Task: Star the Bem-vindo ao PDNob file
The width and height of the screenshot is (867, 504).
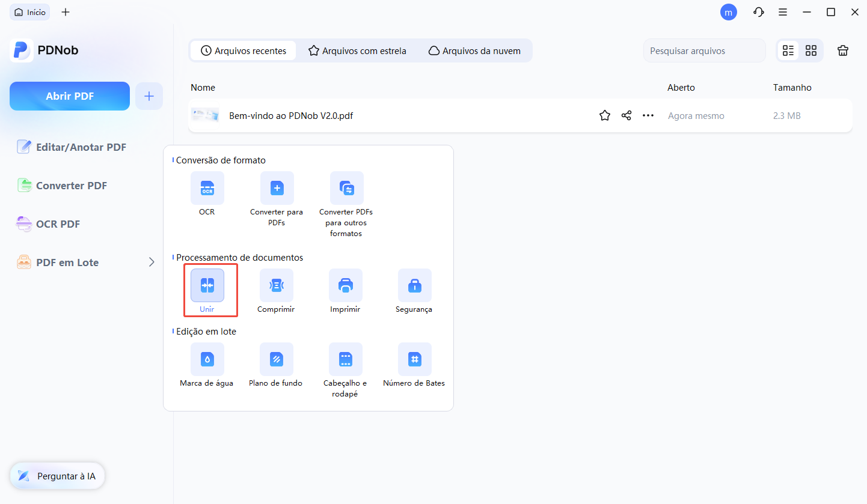Action: click(604, 116)
